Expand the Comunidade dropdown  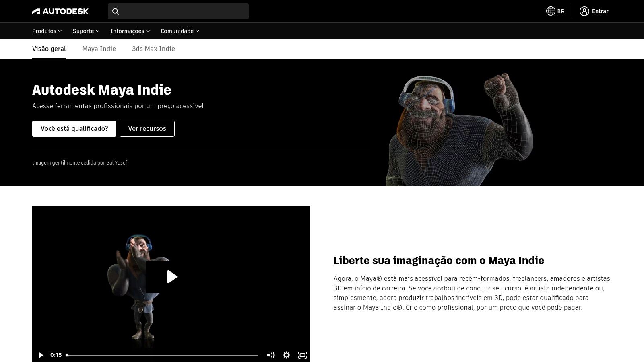180,31
